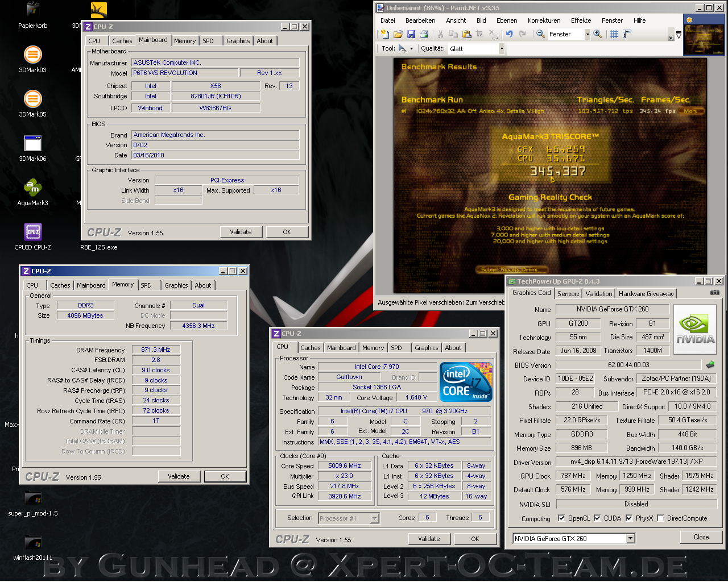Click the Undo arrow icon in Paint.NET
This screenshot has width=728, height=582.
(x=509, y=34)
